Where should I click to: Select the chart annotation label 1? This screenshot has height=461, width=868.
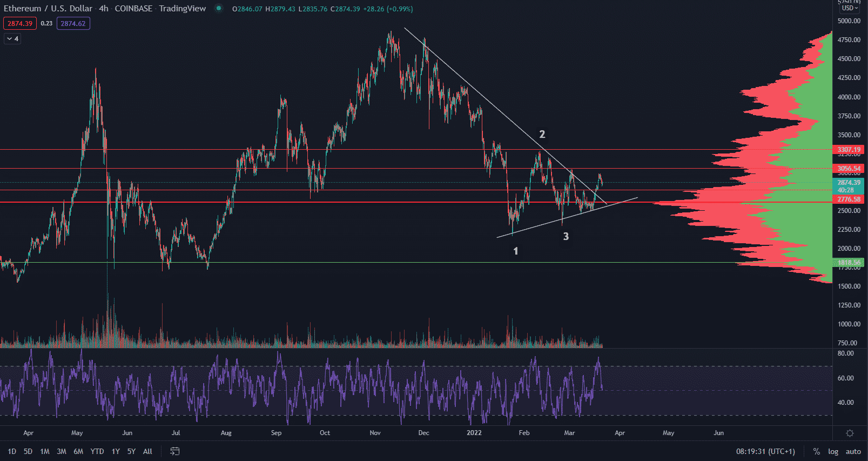516,251
